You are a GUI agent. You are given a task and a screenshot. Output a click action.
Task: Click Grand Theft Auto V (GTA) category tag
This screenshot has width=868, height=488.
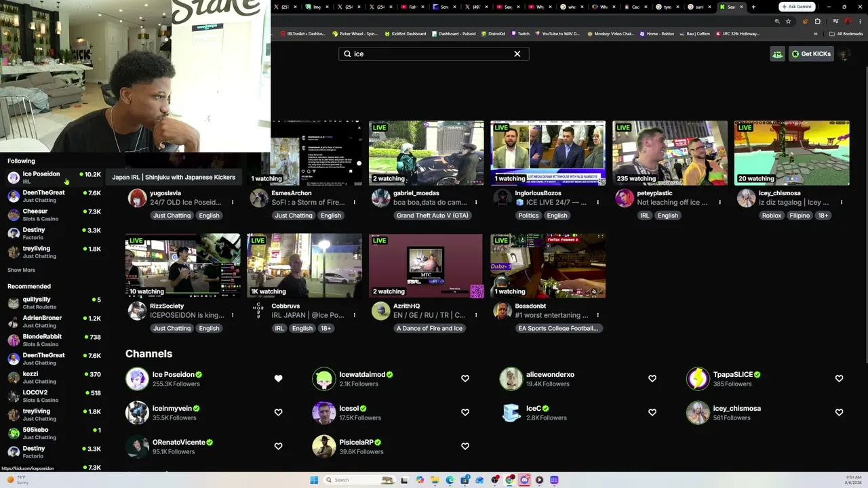(x=432, y=216)
